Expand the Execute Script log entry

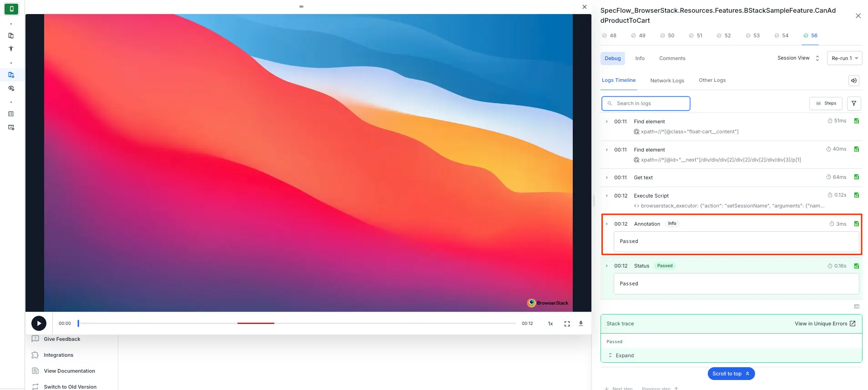coord(606,196)
